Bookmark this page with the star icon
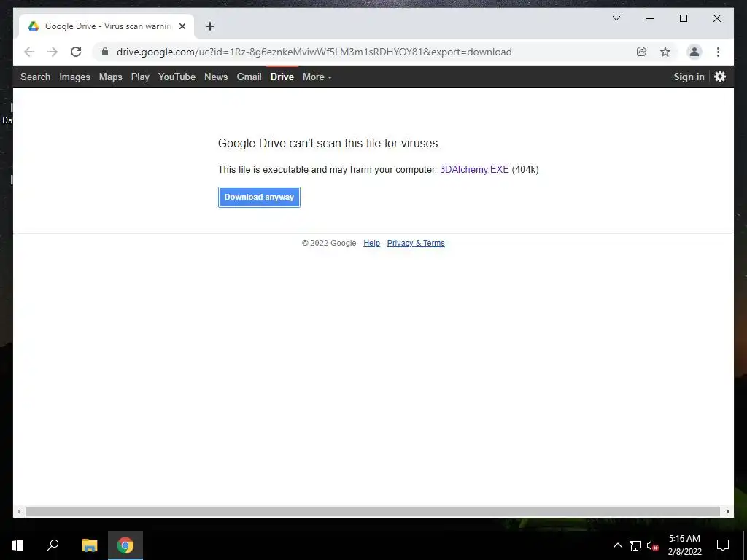747x560 pixels. [x=665, y=52]
